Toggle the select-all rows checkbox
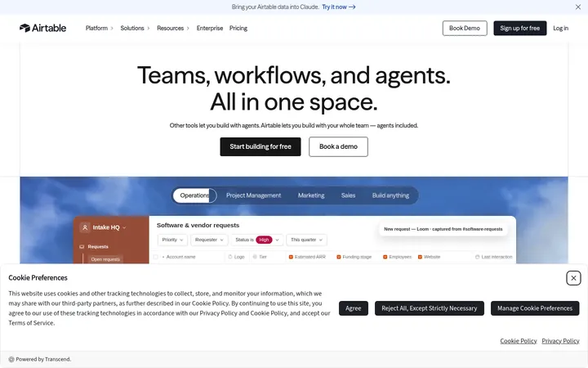This screenshot has width=588, height=368. pyautogui.click(x=156, y=257)
